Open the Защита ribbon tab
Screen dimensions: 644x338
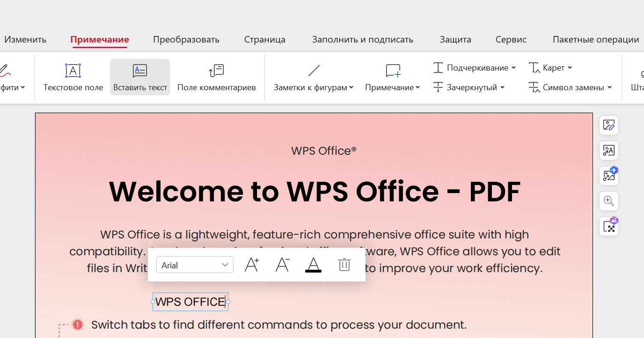tap(455, 39)
